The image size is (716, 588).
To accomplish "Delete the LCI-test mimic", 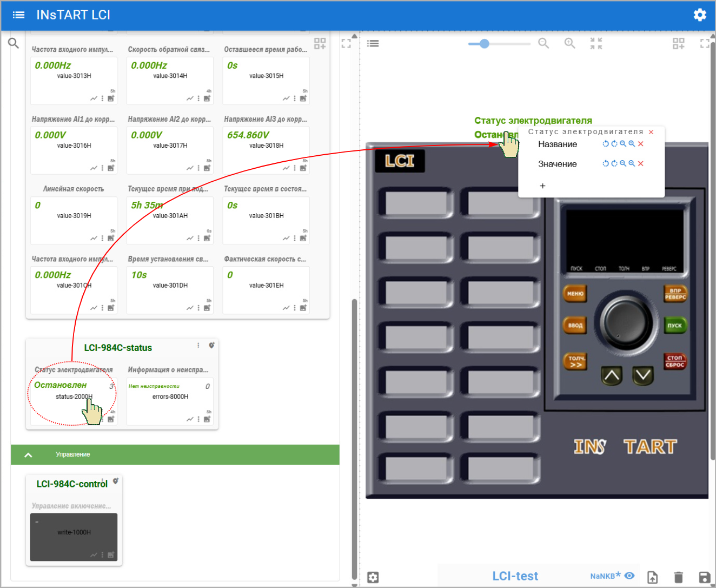I will [x=679, y=577].
